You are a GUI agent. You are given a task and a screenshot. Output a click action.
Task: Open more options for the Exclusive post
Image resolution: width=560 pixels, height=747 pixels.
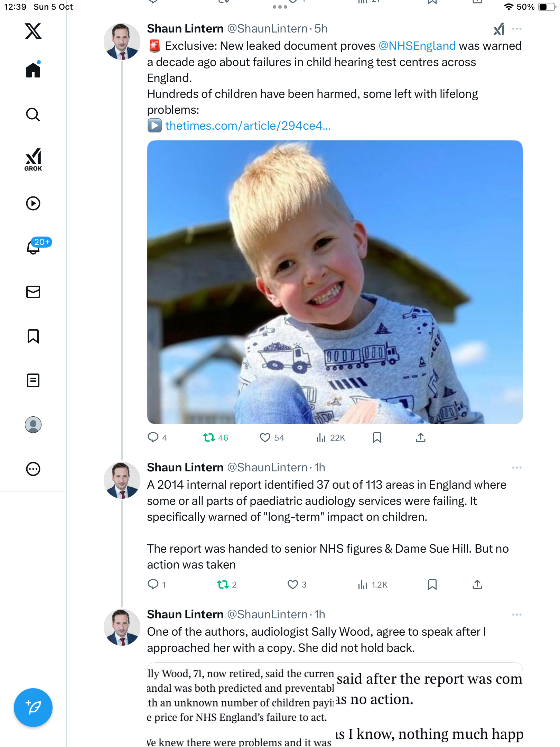[x=517, y=29]
